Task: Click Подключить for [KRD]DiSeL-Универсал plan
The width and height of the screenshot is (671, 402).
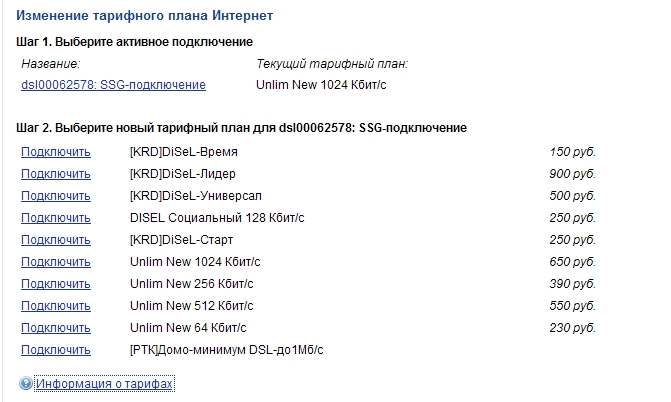Action: (x=56, y=196)
